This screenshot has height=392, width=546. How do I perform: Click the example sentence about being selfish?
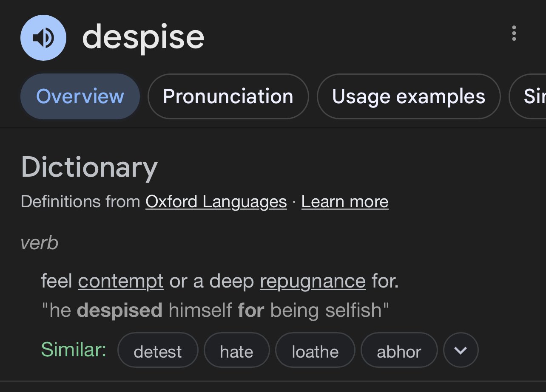(215, 310)
